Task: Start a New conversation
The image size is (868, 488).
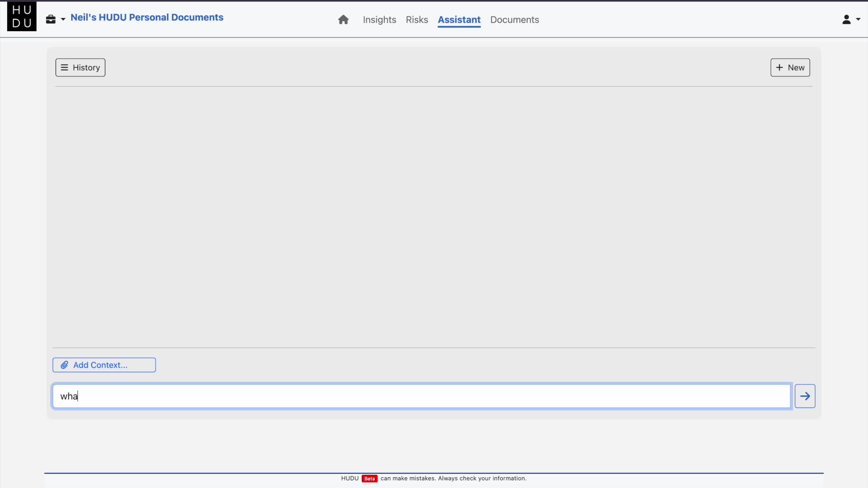Action: point(796,67)
